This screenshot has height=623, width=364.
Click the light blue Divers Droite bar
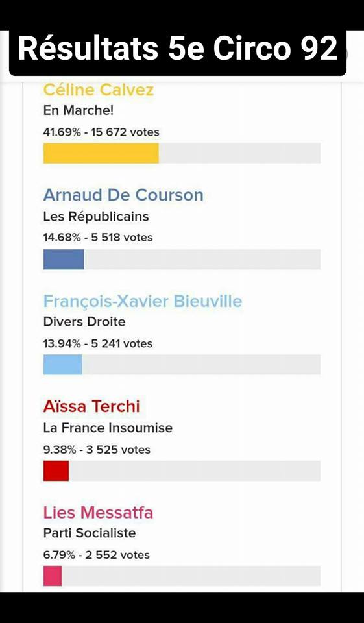tap(62, 365)
